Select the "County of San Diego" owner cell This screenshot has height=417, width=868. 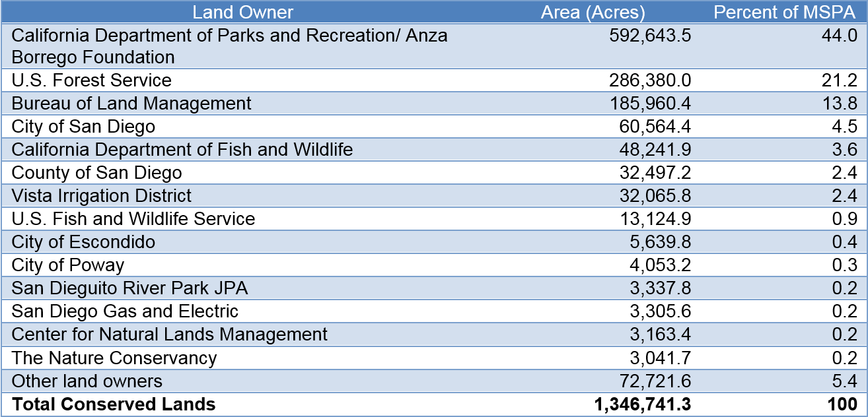tap(97, 173)
